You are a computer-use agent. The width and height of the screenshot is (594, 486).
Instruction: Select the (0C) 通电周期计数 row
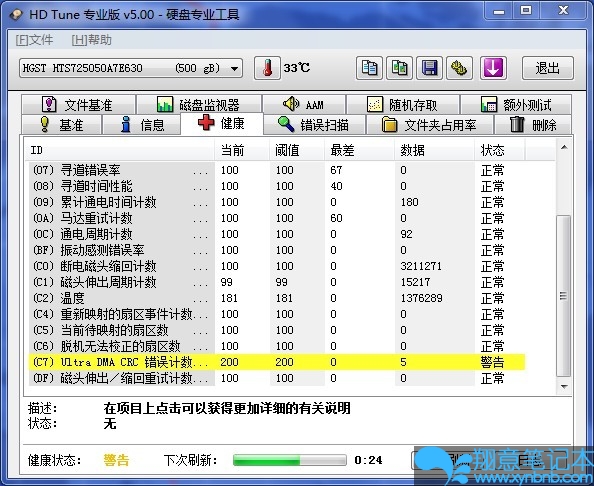click(277, 234)
